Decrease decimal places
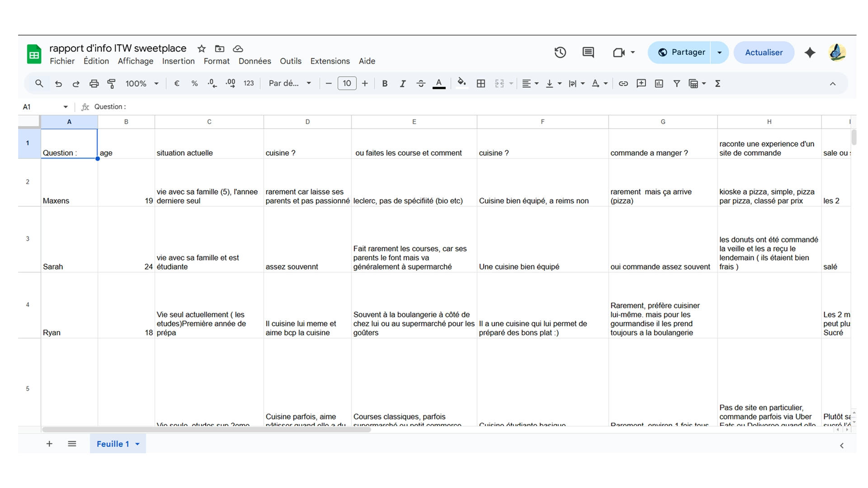The width and height of the screenshot is (868, 488). pos(212,84)
